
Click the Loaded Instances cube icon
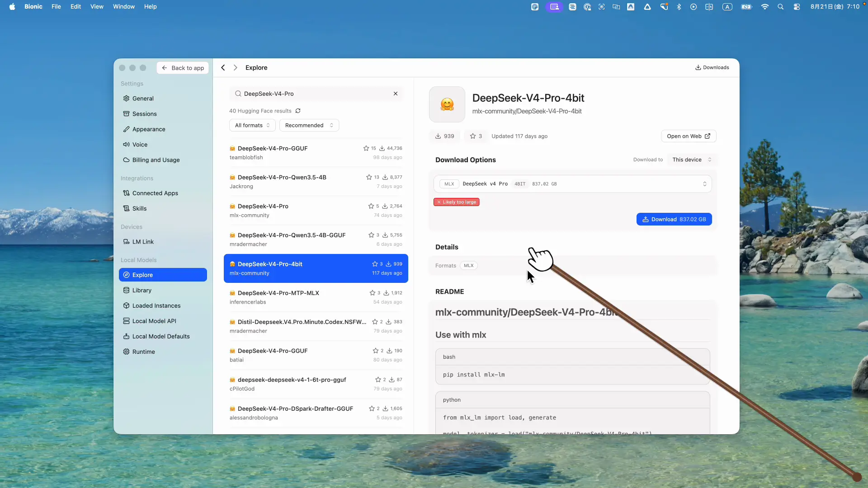[x=126, y=305]
